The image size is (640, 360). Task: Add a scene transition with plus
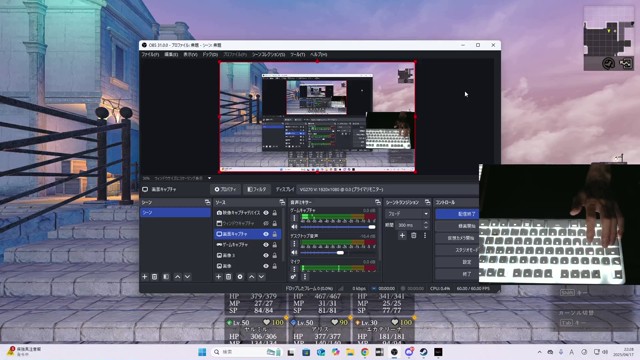click(402, 236)
